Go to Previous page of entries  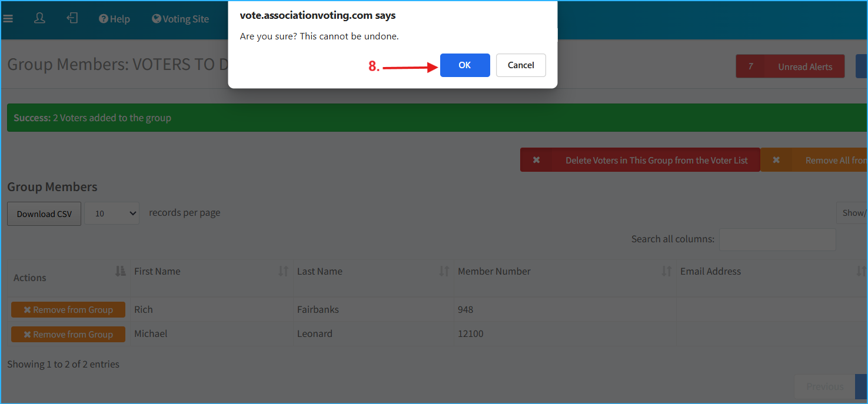pos(824,386)
